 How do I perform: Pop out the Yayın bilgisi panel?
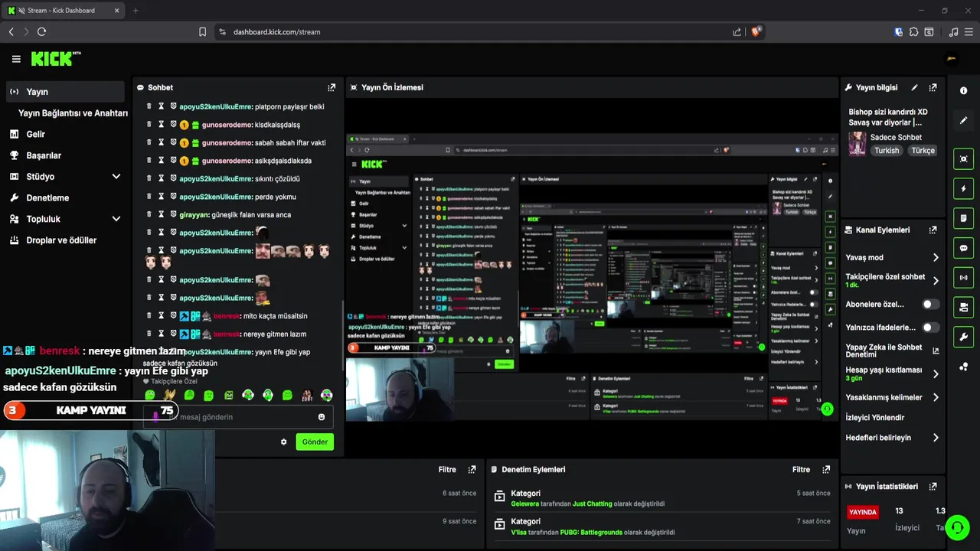click(x=933, y=88)
